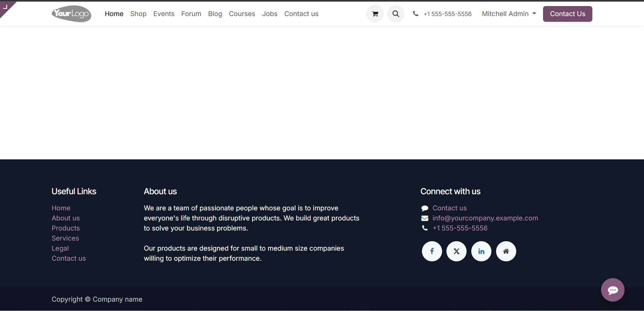Open the Legal footer link
This screenshot has height=311, width=644.
click(x=60, y=248)
